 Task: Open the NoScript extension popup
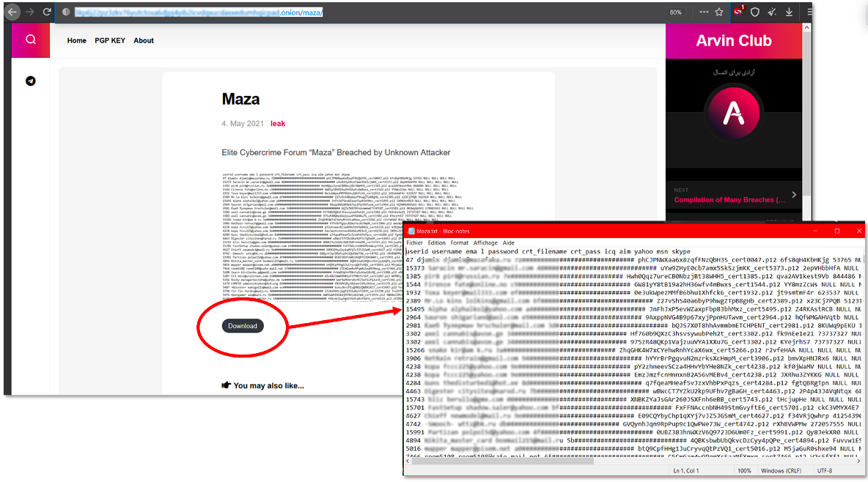point(738,12)
